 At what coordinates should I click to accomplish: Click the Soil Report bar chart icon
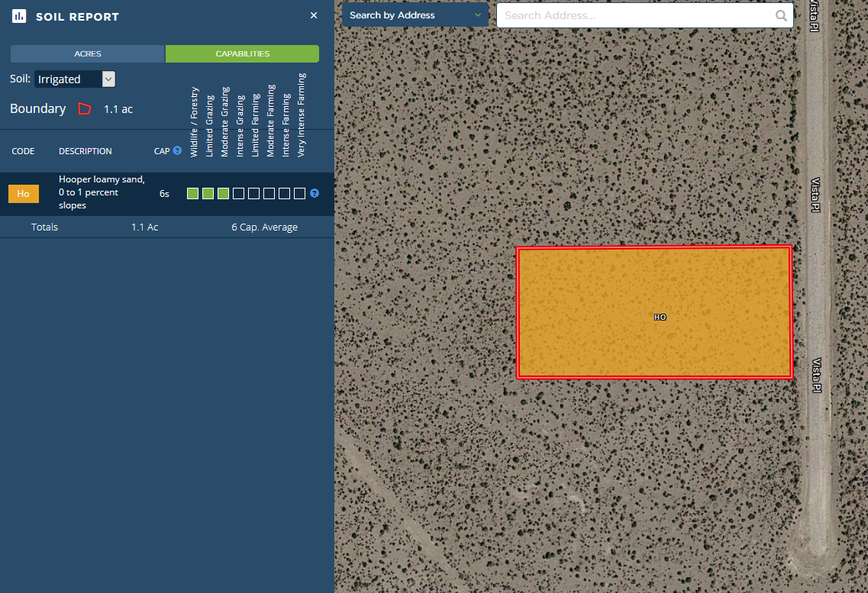click(x=19, y=16)
